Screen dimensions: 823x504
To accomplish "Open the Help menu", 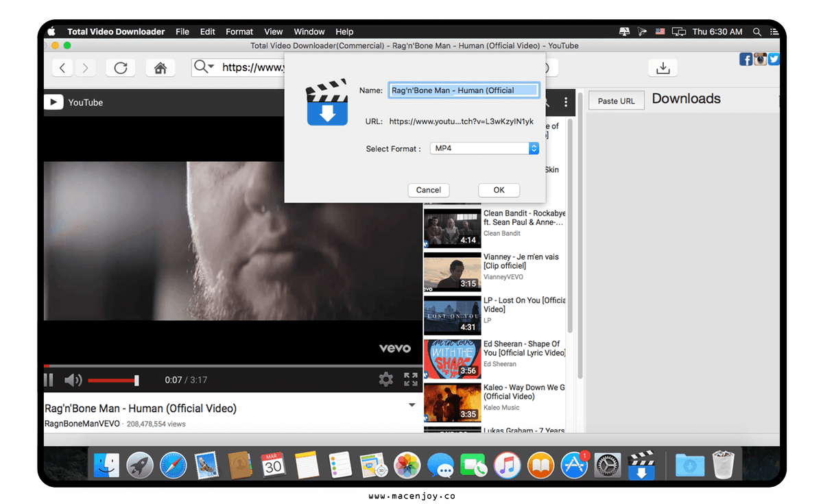I will click(x=344, y=32).
